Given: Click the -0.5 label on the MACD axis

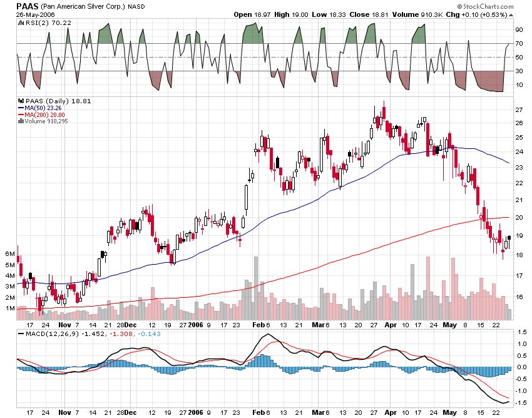Looking at the screenshot, I should click(x=521, y=379).
